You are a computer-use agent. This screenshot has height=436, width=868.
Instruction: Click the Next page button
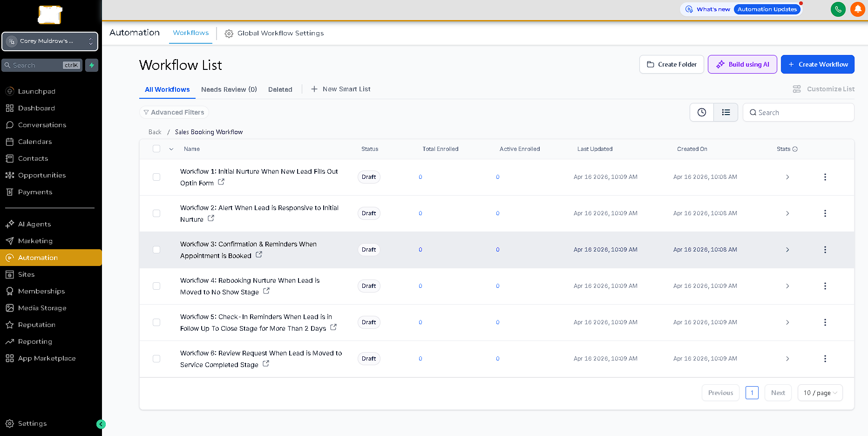(778, 393)
